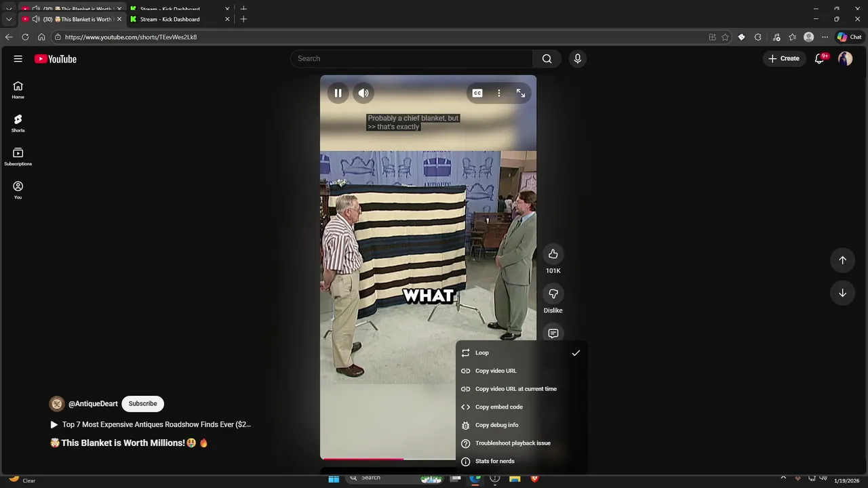Add page to favorites star
This screenshot has width=868, height=488.
click(x=725, y=37)
